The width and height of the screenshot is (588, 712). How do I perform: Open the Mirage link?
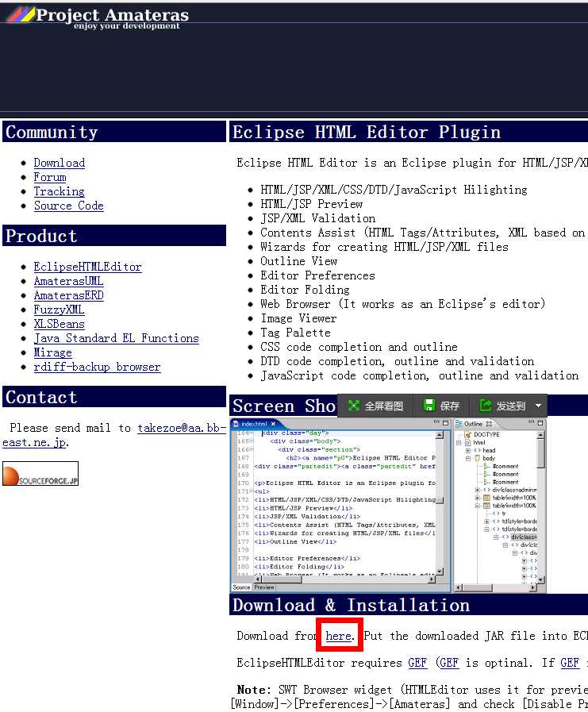pyautogui.click(x=52, y=352)
